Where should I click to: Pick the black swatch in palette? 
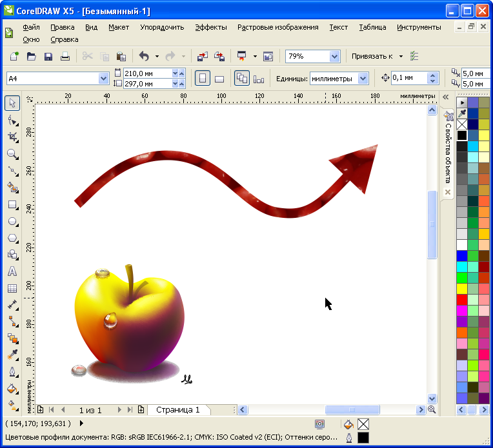pyautogui.click(x=462, y=135)
